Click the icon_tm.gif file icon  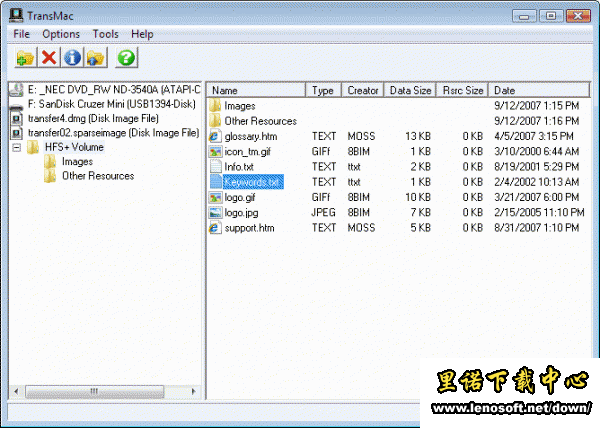click(x=215, y=152)
